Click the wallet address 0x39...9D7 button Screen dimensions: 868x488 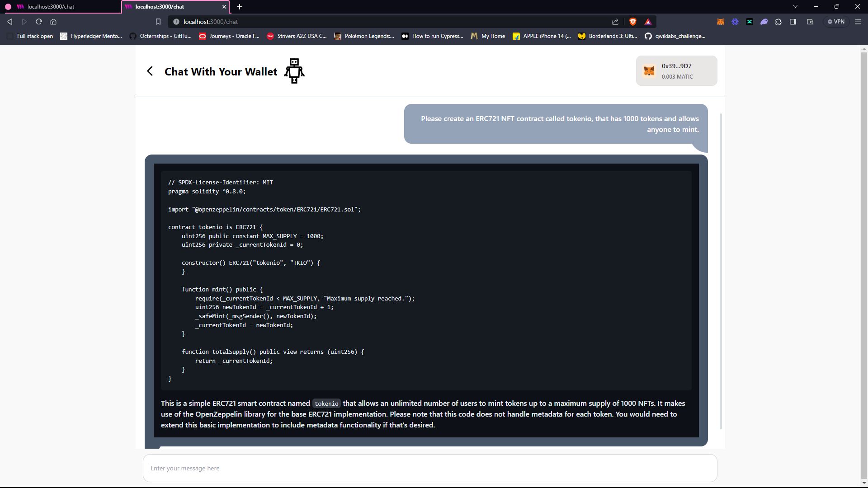coord(678,70)
